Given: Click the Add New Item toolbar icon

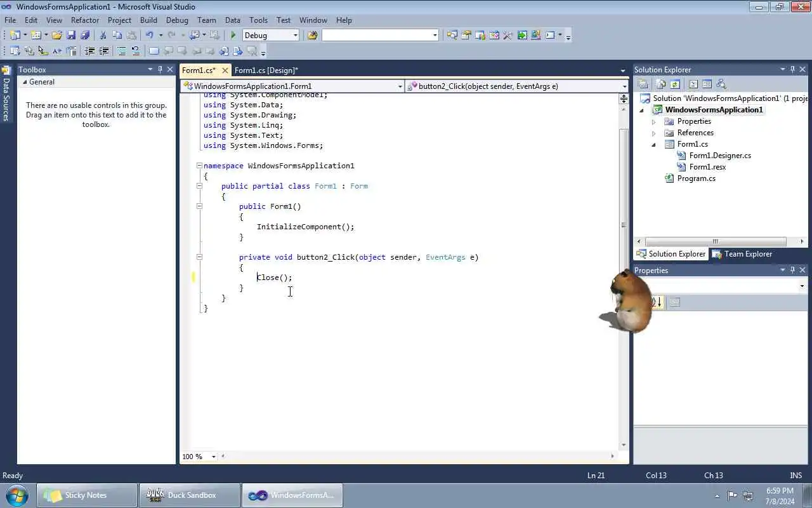Looking at the screenshot, I should pyautogui.click(x=36, y=36).
